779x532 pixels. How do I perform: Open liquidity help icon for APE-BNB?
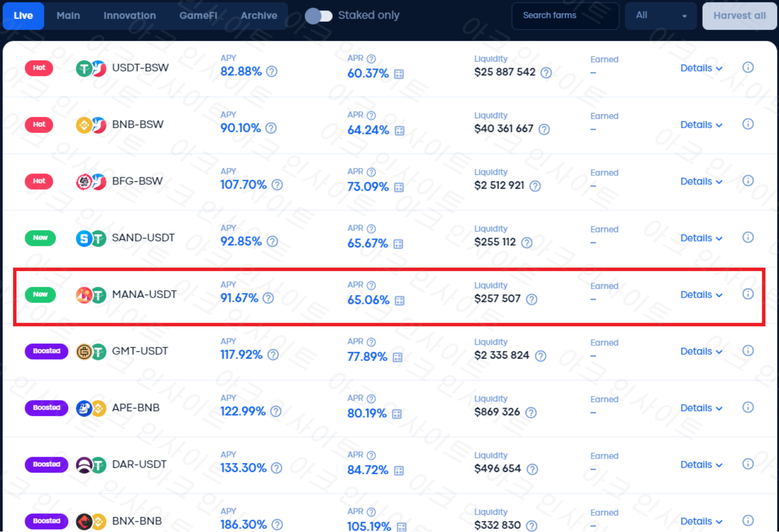tap(531, 412)
